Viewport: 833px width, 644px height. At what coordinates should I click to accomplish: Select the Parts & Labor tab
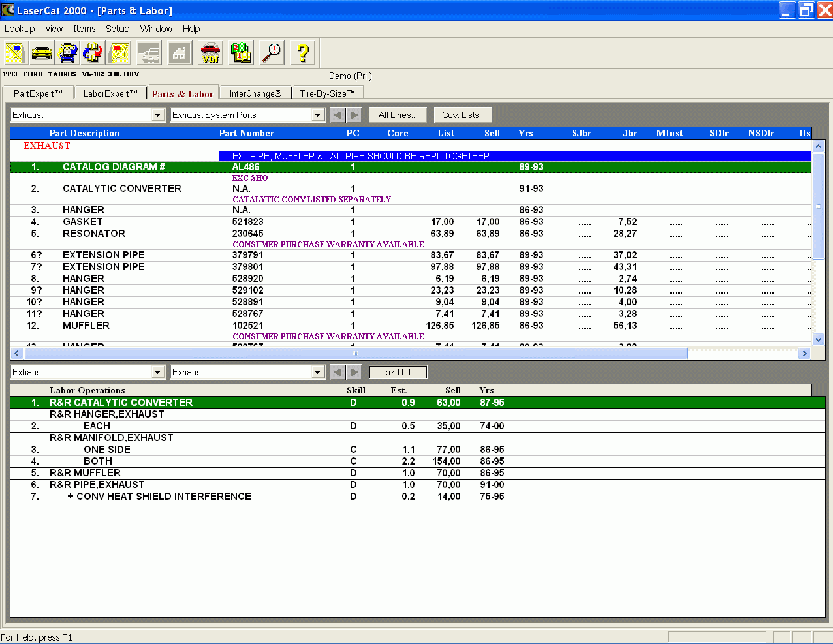click(x=183, y=93)
